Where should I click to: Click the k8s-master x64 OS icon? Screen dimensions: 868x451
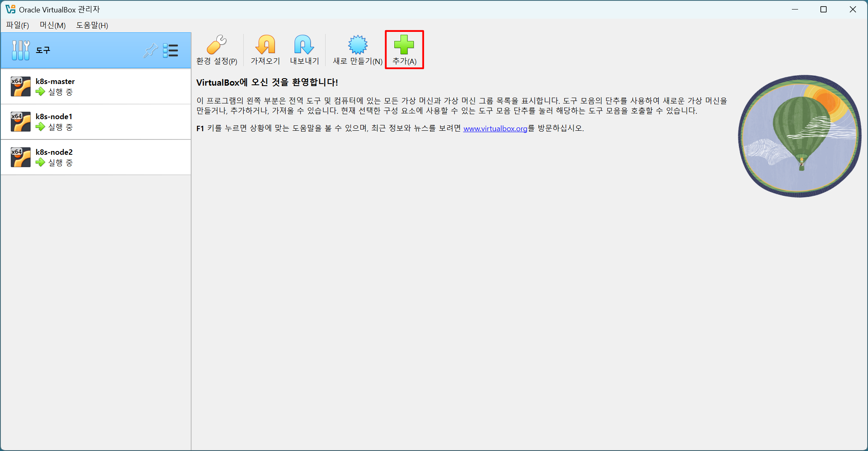point(21,86)
